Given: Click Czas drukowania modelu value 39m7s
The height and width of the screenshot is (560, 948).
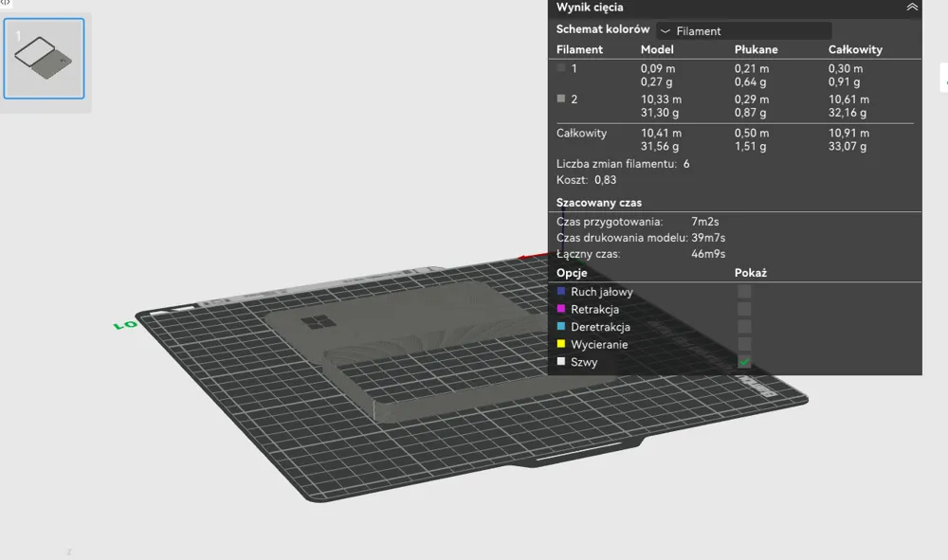Looking at the screenshot, I should coord(708,238).
